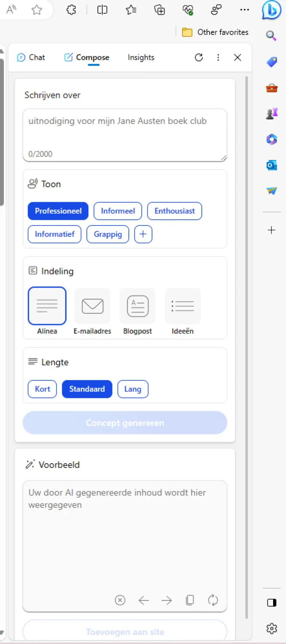286x644 pixels.
Task: Go to next draft arrow
Action: (167, 600)
